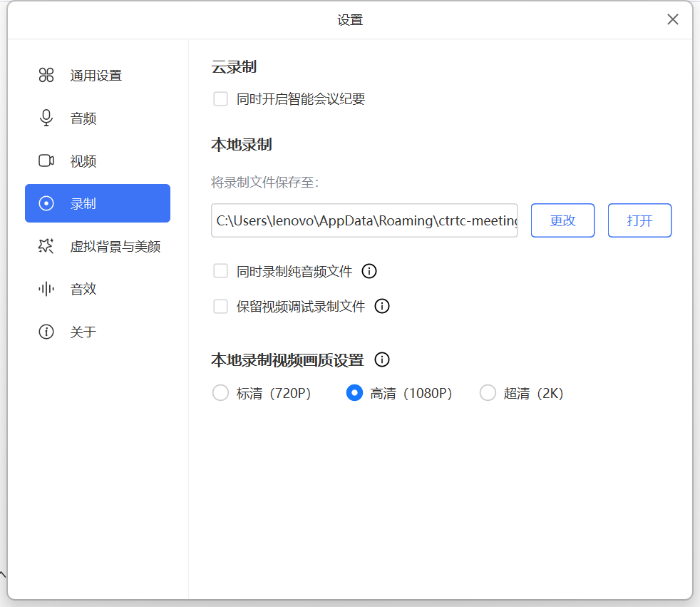Toggle 保留视频调试录制文件 checkbox
This screenshot has height=607, width=700.
tap(220, 307)
